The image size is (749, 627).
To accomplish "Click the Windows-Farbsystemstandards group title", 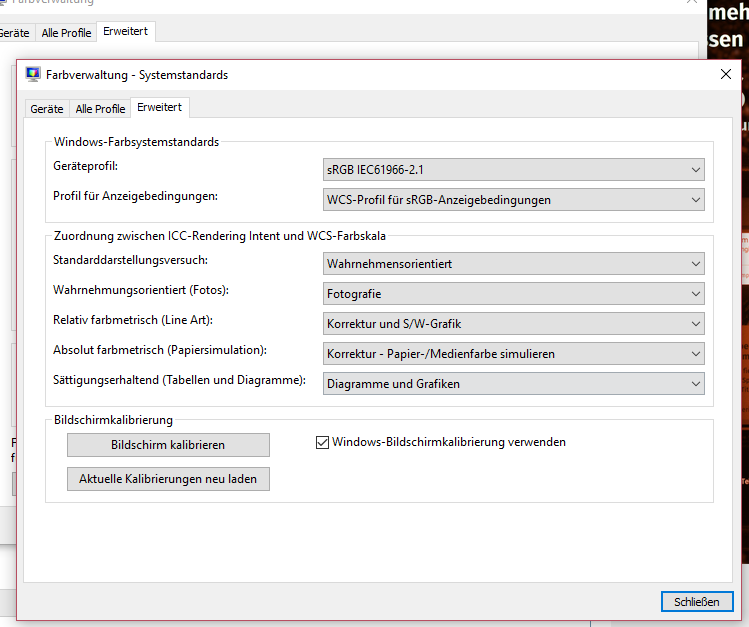I will click(x=136, y=142).
